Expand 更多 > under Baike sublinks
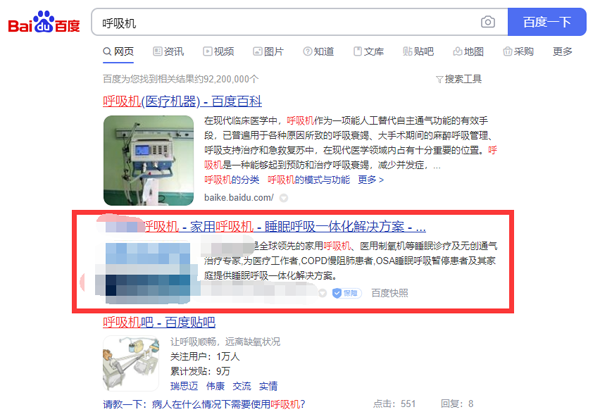 (x=370, y=180)
